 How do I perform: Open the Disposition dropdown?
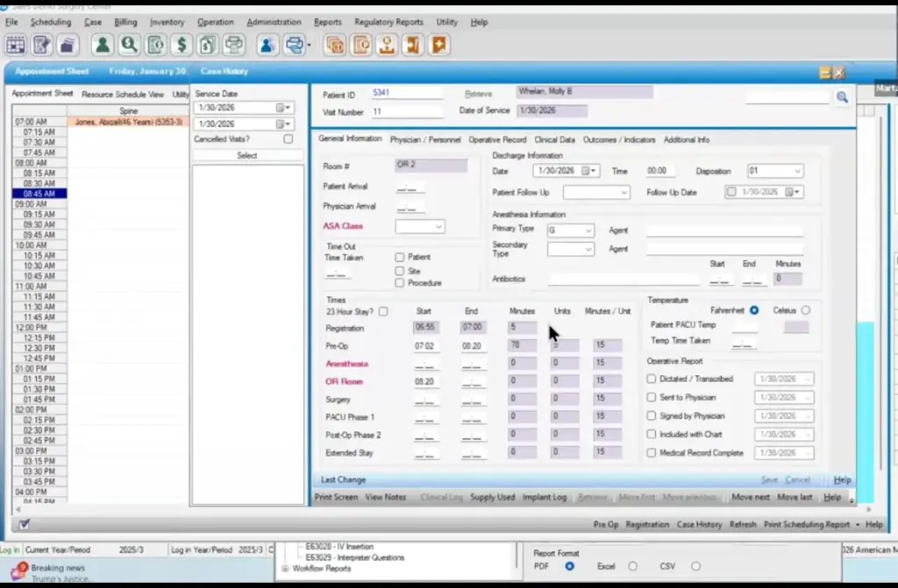pos(797,171)
